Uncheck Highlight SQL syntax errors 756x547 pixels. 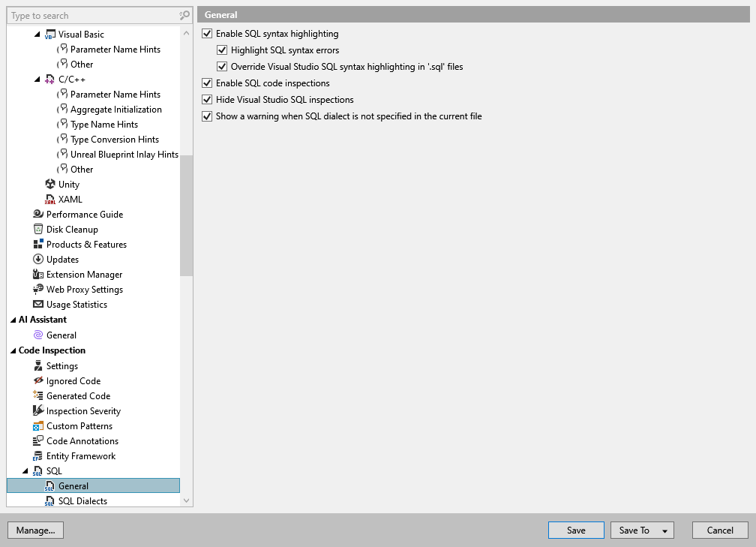pos(222,50)
